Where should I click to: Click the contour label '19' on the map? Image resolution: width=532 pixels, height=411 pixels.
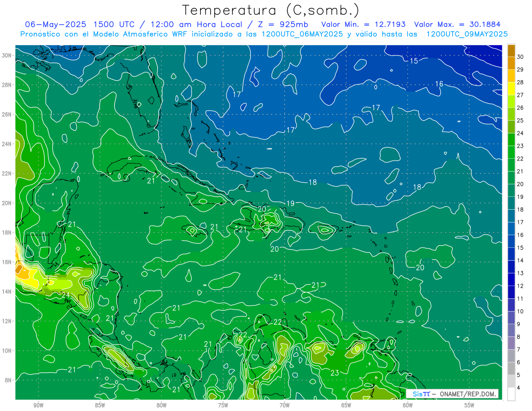tap(290, 204)
